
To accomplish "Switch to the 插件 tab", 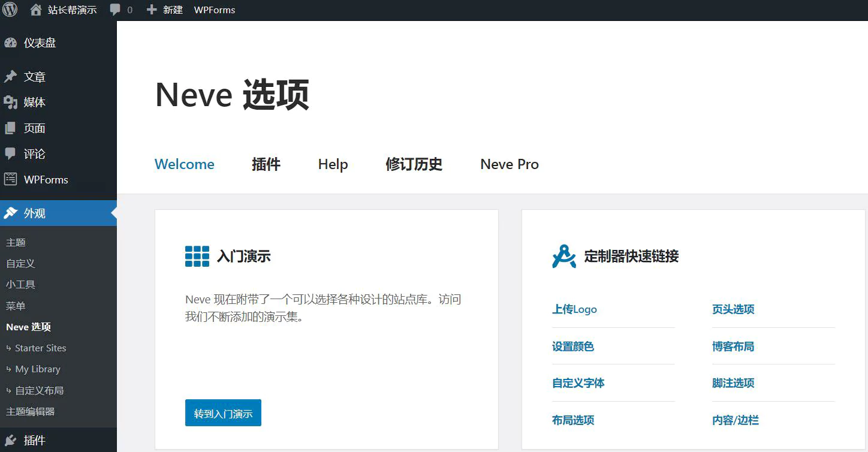I will click(x=266, y=164).
